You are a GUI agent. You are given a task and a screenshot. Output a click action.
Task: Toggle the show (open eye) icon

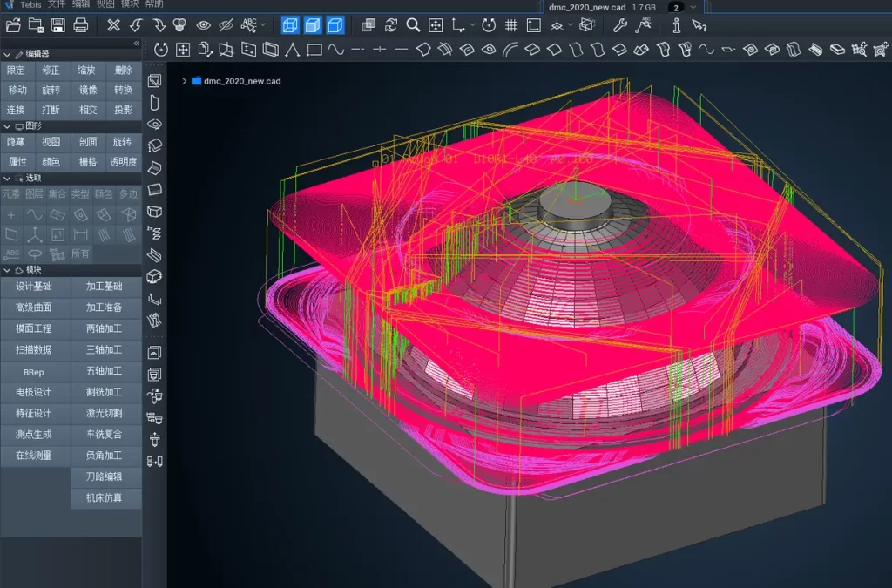tap(203, 25)
